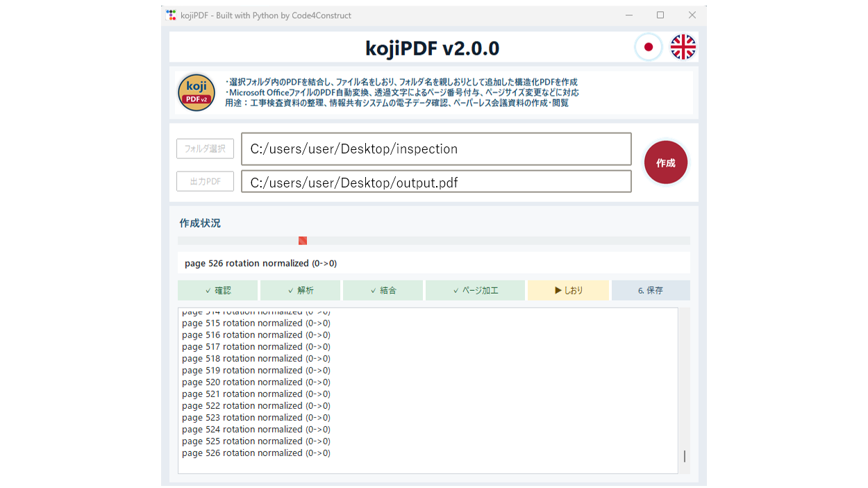Click log line page 515 rotation normalized
868x488 pixels.
pos(256,323)
